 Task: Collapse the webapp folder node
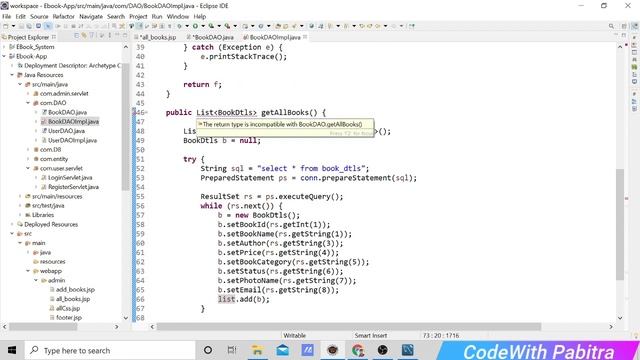28,271
